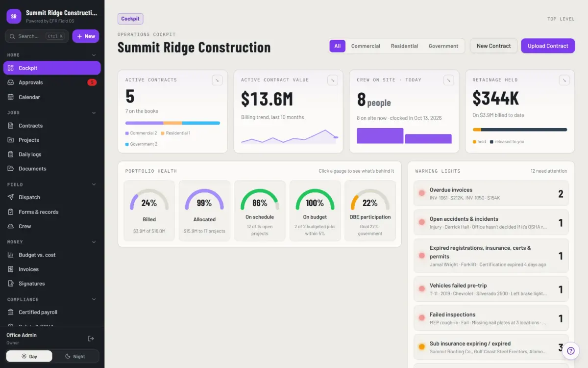Open Daily logs
The image size is (588, 368).
(x=52, y=154)
